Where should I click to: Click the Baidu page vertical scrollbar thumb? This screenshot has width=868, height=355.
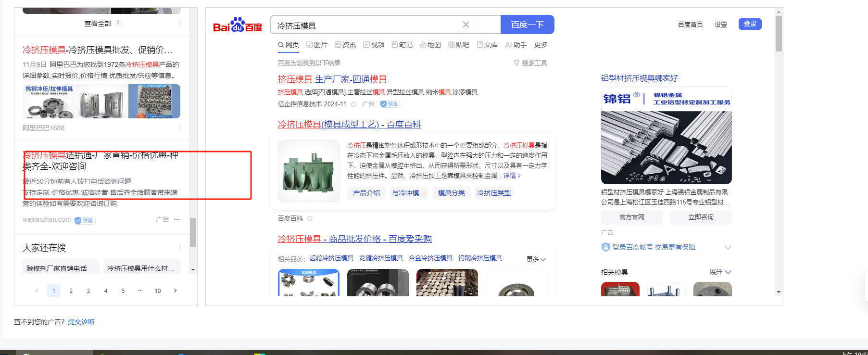779,34
